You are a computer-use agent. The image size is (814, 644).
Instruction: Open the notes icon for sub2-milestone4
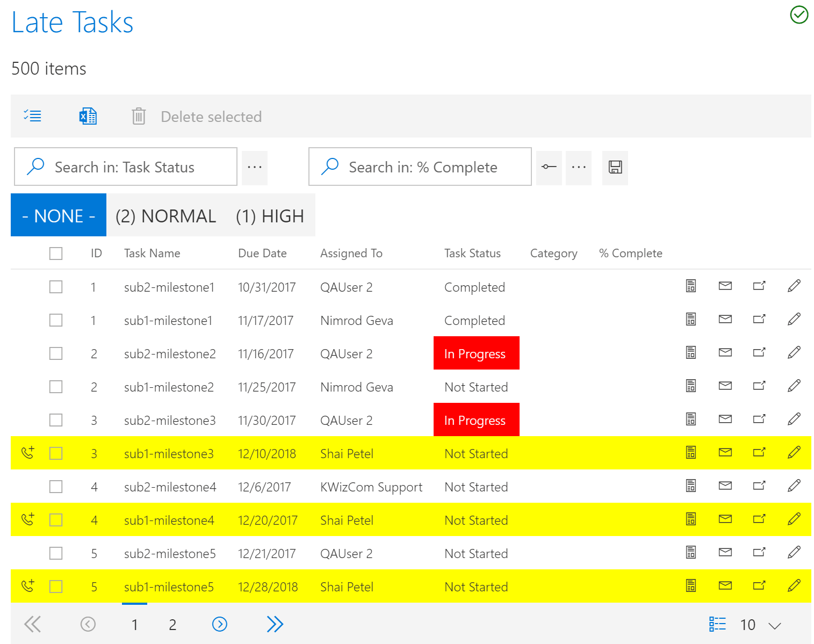pos(690,486)
